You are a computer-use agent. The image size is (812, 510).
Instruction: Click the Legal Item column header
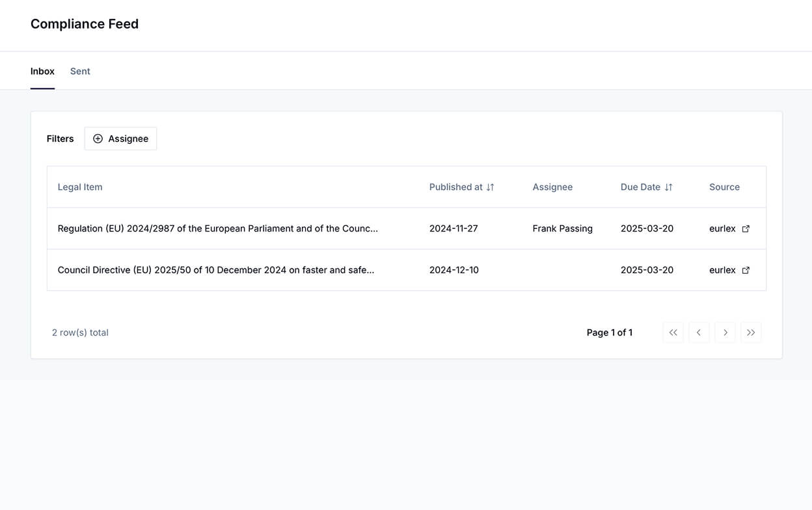pyautogui.click(x=80, y=187)
